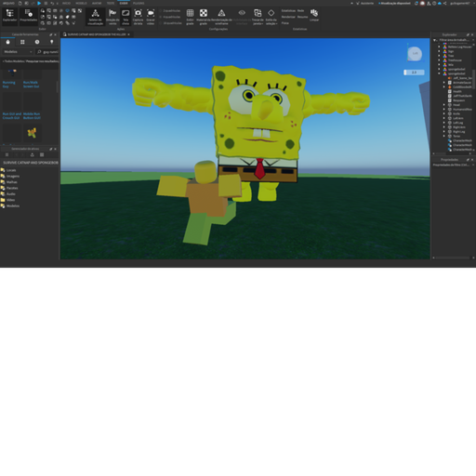476x476 pixels.
Task: Click the Captura de tela icon
Action: pyautogui.click(x=138, y=17)
